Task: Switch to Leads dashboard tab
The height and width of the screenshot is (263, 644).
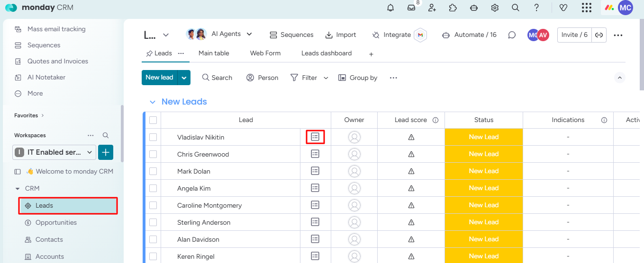Action: coord(327,53)
